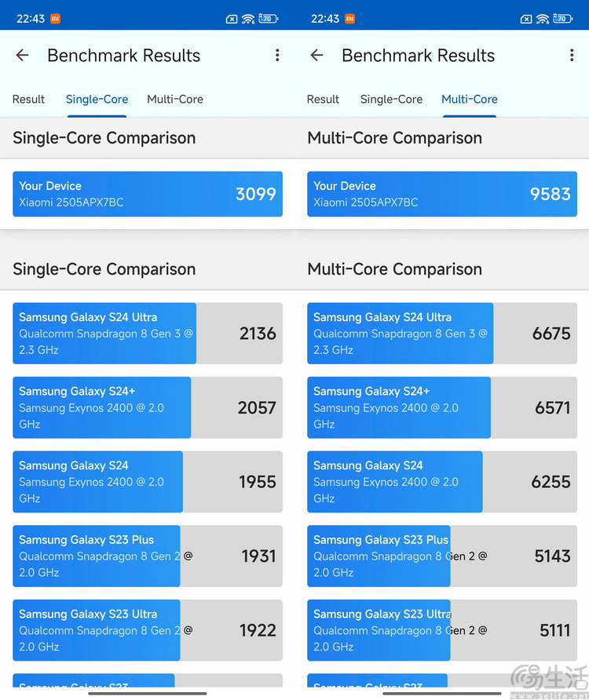Select Galaxy S23 Ultra single-core entry 1922

pos(148,630)
